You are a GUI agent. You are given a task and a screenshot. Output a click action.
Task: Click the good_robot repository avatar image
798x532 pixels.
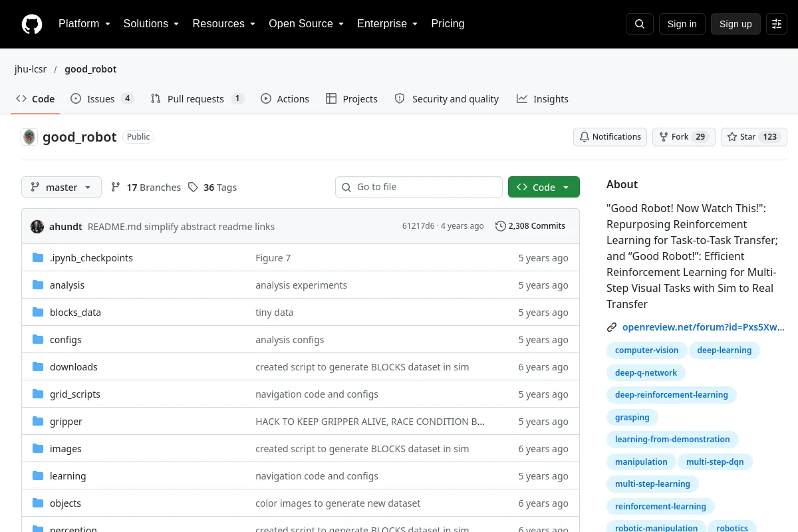click(x=29, y=137)
